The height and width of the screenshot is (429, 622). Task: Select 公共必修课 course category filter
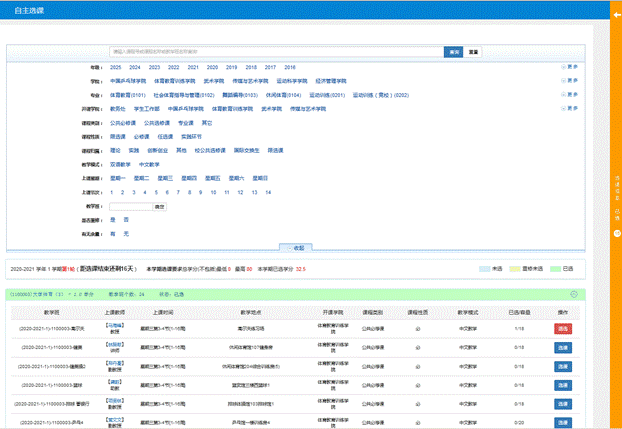pos(124,121)
